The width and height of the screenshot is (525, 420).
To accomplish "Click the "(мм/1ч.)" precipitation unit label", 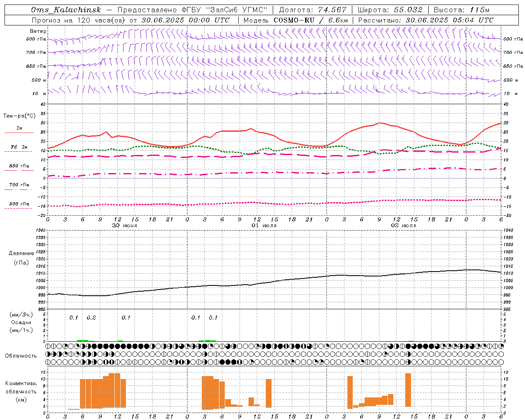I will point(21,330).
